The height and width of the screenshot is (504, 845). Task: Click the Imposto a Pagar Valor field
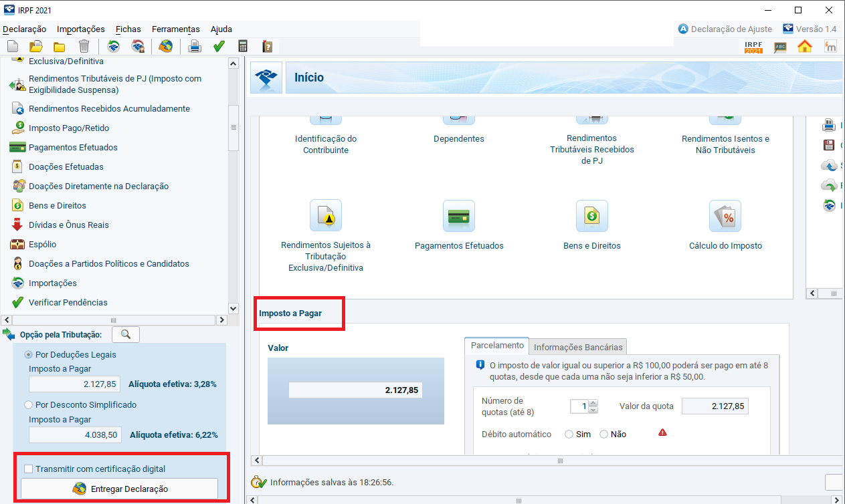(x=355, y=390)
